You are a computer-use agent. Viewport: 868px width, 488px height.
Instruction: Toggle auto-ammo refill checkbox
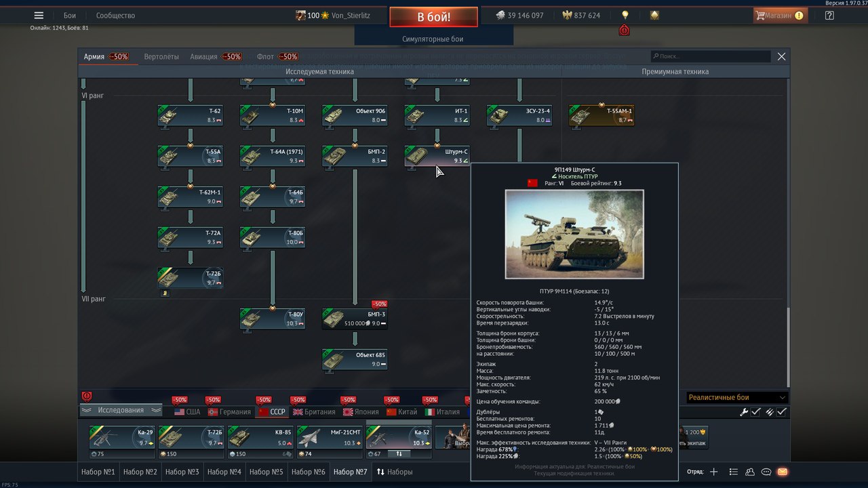coord(782,412)
